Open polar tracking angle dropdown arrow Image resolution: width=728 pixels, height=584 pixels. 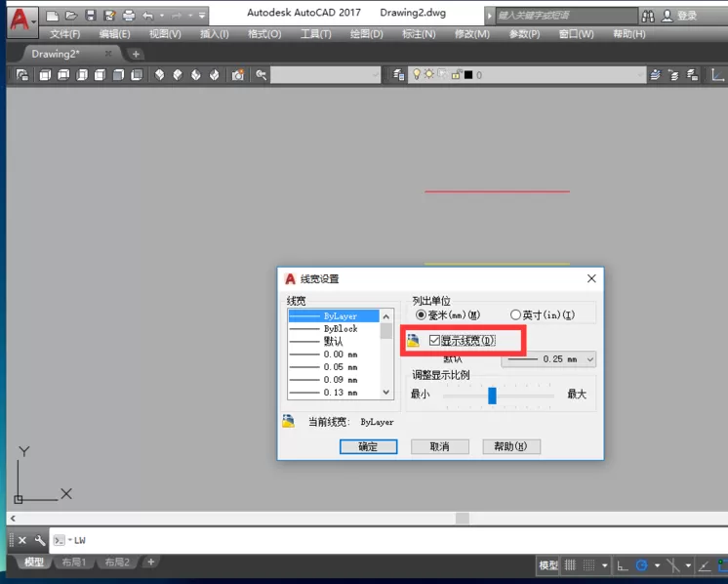click(x=657, y=565)
